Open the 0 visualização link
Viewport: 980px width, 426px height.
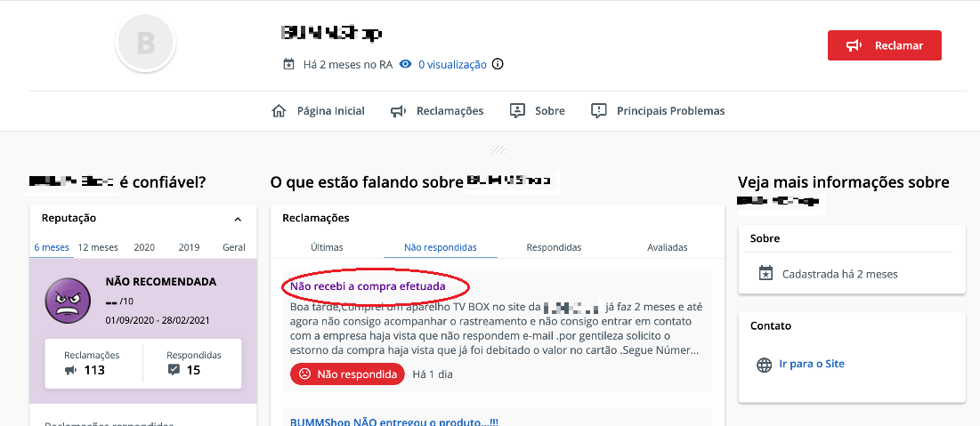click(452, 64)
